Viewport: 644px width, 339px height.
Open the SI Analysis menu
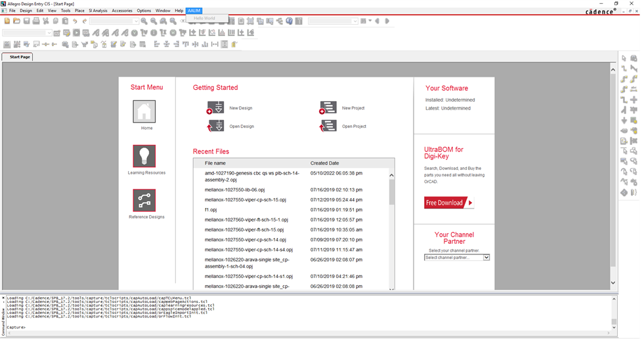[x=98, y=10]
